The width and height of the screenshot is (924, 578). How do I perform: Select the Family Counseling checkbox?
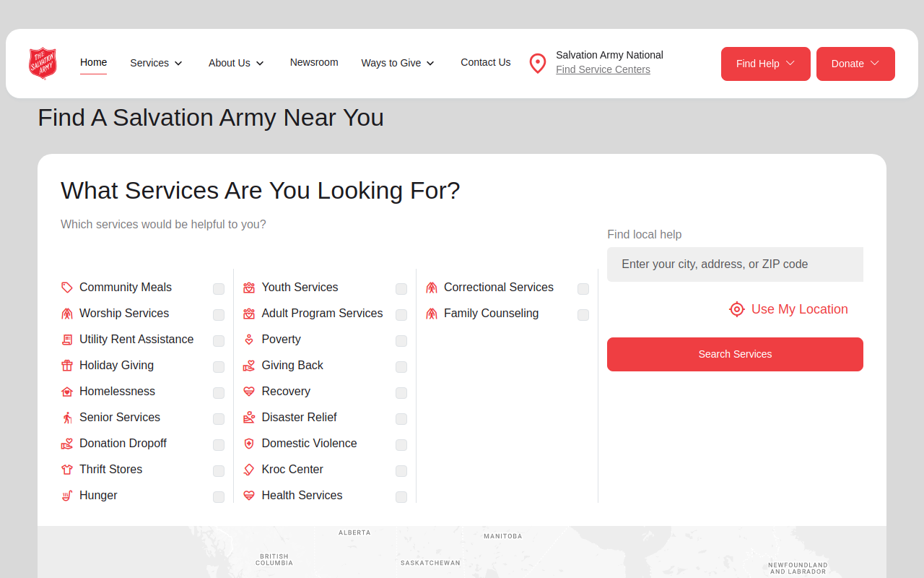(583, 315)
